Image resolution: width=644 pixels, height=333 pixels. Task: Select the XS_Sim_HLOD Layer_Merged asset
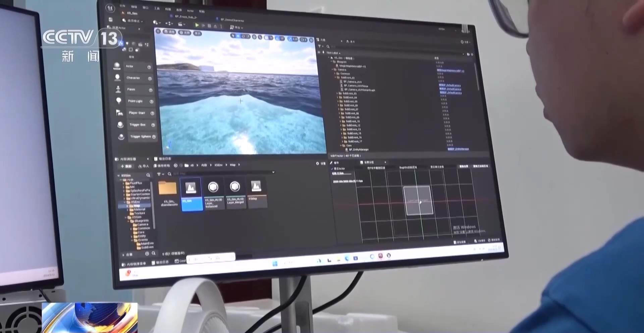pyautogui.click(x=235, y=194)
